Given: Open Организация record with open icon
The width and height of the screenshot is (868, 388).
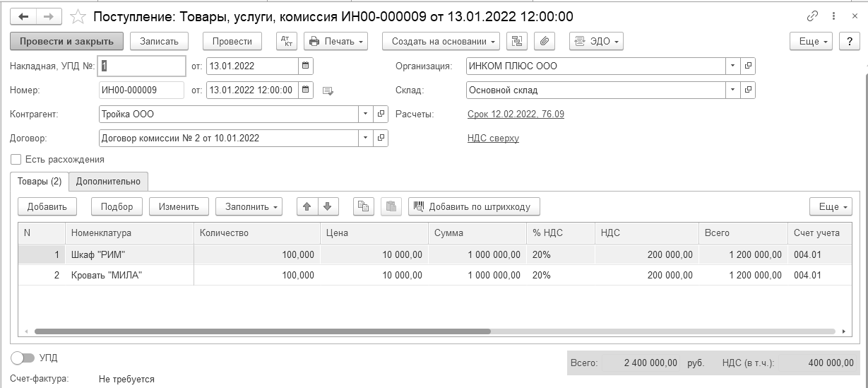Looking at the screenshot, I should [x=749, y=66].
